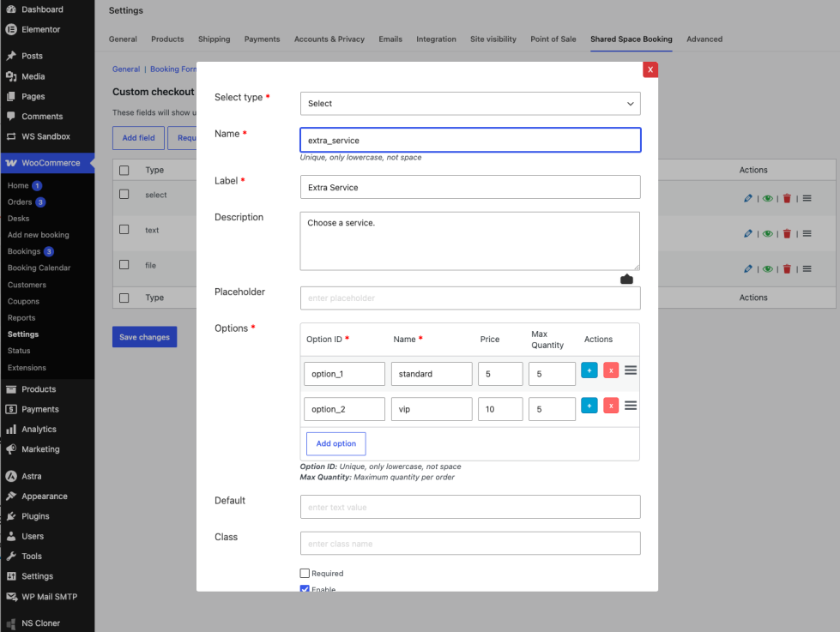Edit the select field row with pencil icon
This screenshot has width=840, height=632.
748,198
